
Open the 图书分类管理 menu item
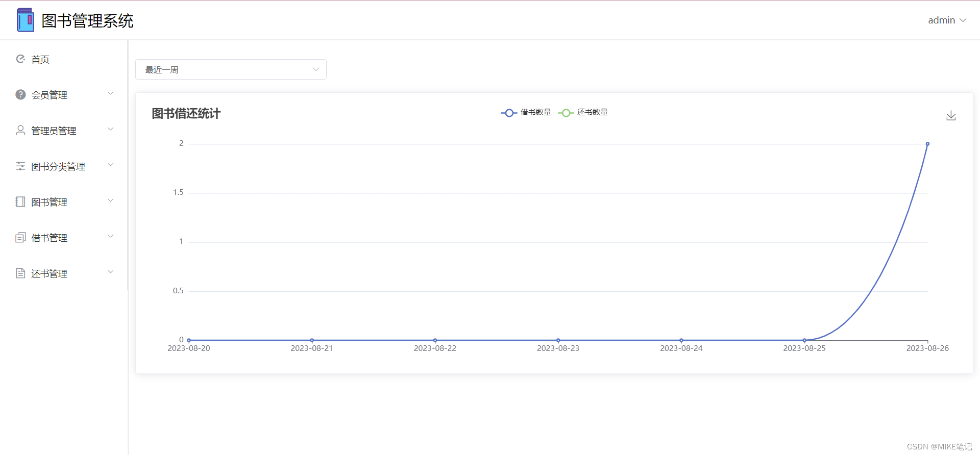[x=64, y=166]
